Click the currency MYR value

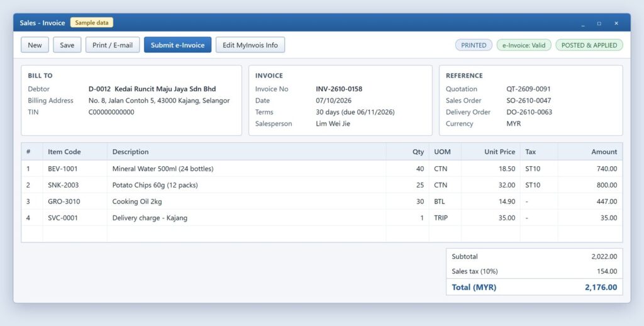point(513,124)
